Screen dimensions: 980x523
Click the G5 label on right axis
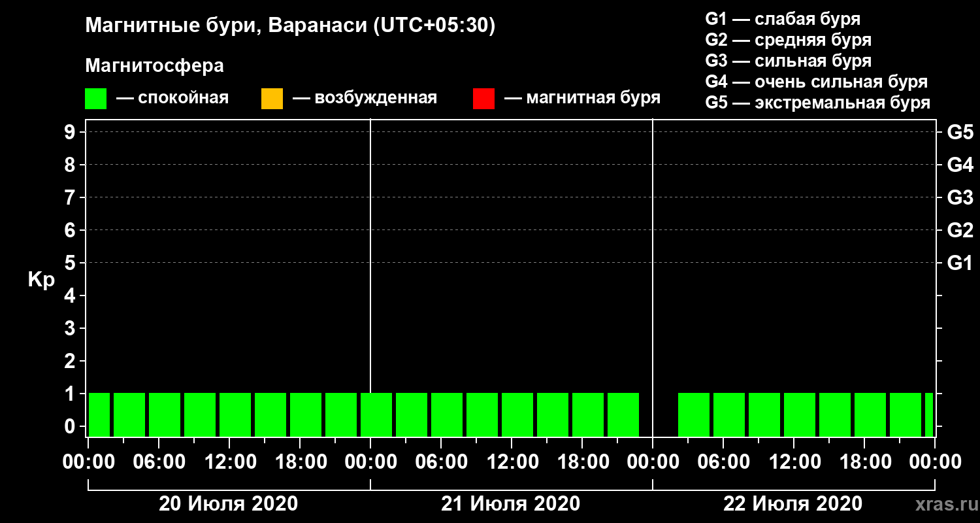pyautogui.click(x=960, y=132)
